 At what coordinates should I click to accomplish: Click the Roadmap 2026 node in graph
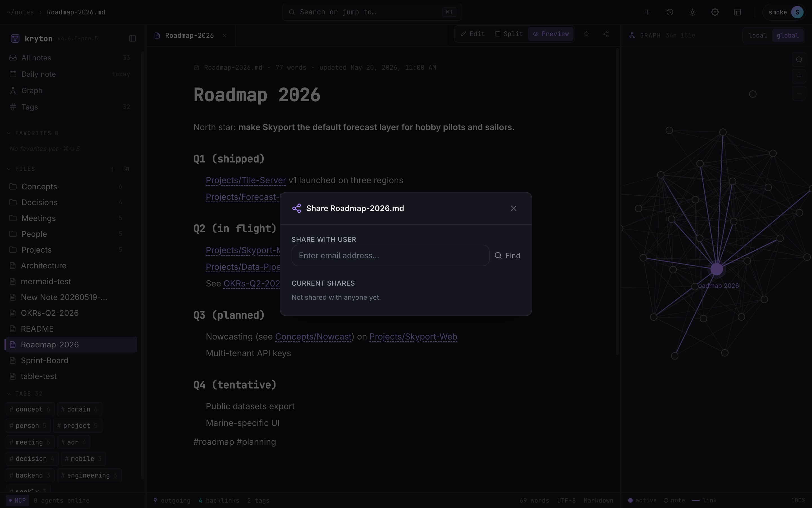[717, 269]
